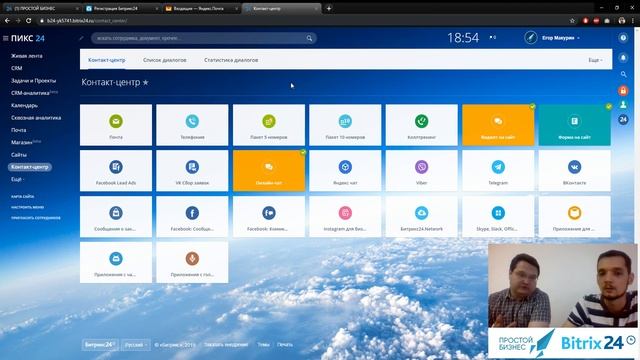
Task: Connect the Telegram channel tile
Action: coord(498,171)
